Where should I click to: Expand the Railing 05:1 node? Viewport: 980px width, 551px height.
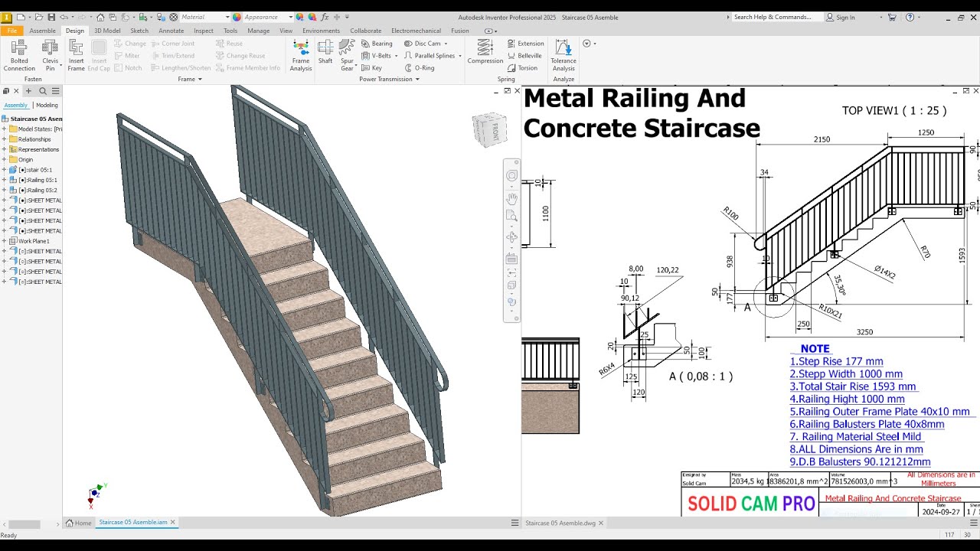click(4, 180)
